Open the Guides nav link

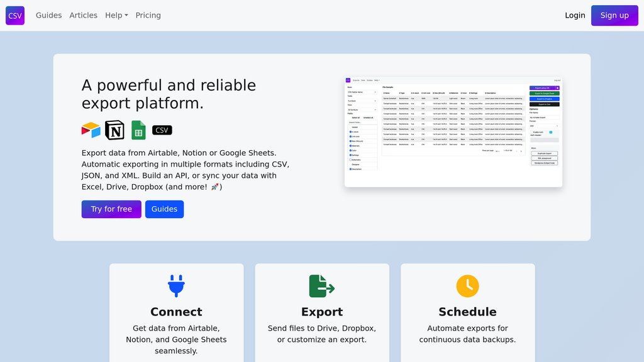[48, 15]
